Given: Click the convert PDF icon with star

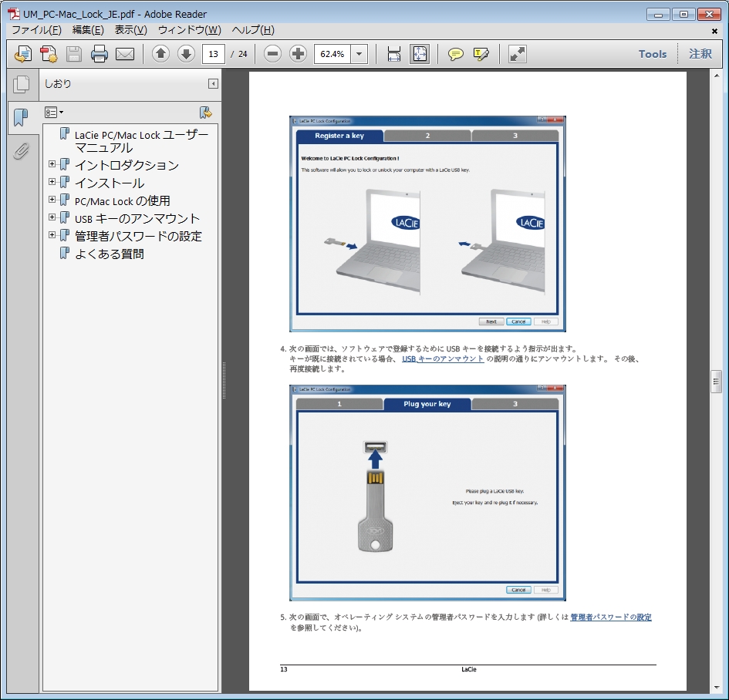Looking at the screenshot, I should coord(49,54).
